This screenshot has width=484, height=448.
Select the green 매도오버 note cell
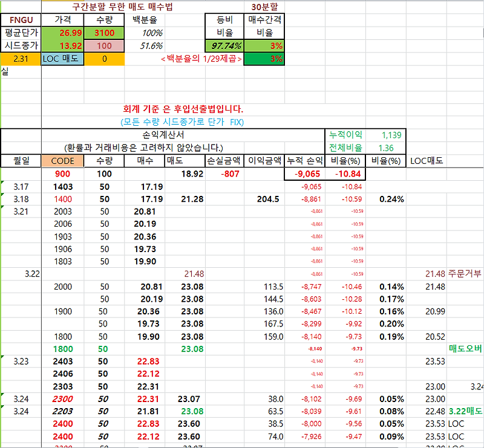465,349
